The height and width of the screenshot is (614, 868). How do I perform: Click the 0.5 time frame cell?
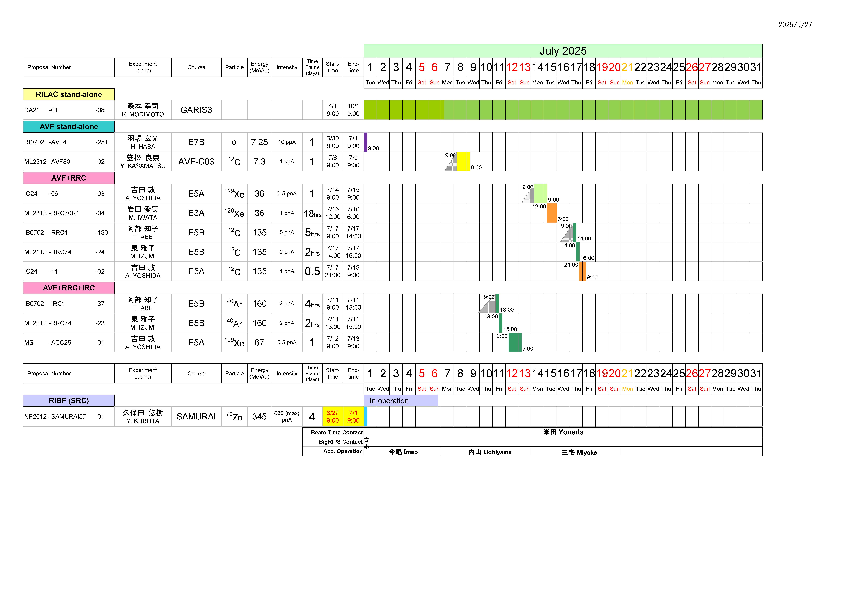(312, 271)
